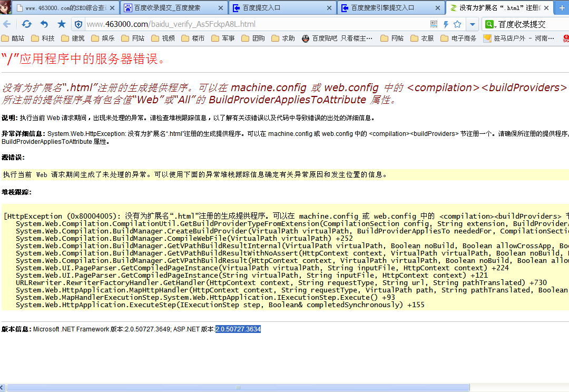Open a new tab with the plus button
This screenshot has width=569, height=392.
click(562, 8)
